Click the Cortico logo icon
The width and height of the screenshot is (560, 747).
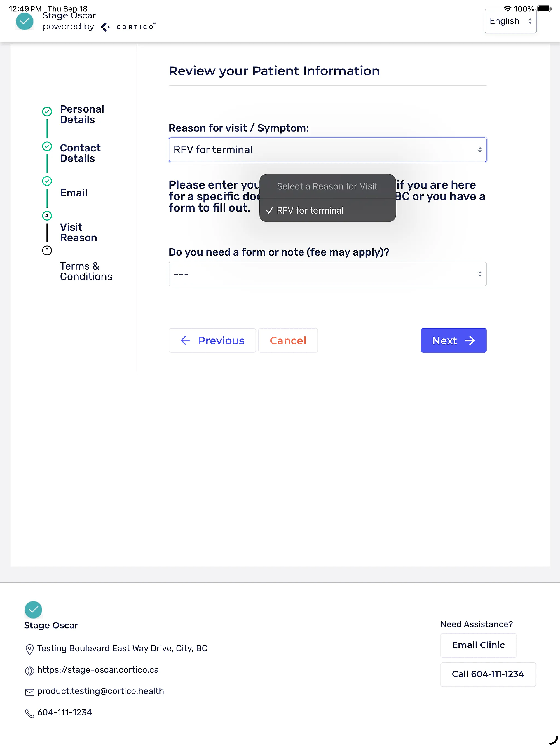pos(105,27)
